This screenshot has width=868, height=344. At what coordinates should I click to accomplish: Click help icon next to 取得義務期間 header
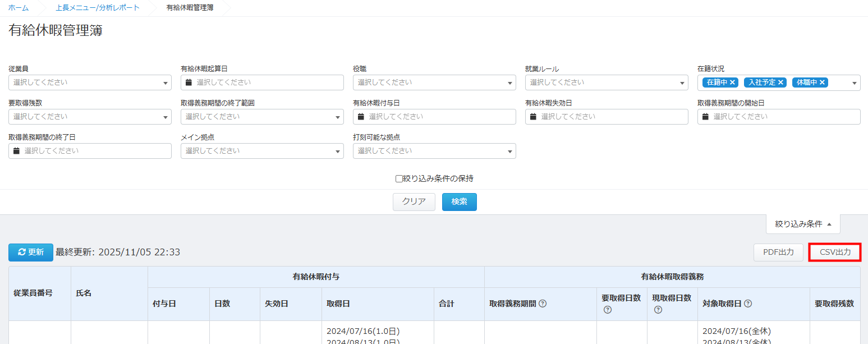543,304
